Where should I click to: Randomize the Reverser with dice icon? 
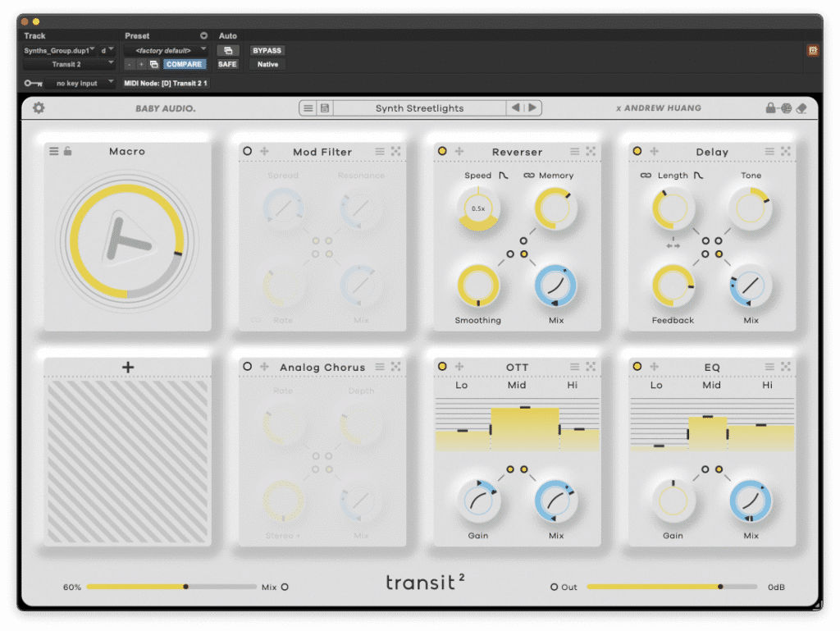point(591,151)
